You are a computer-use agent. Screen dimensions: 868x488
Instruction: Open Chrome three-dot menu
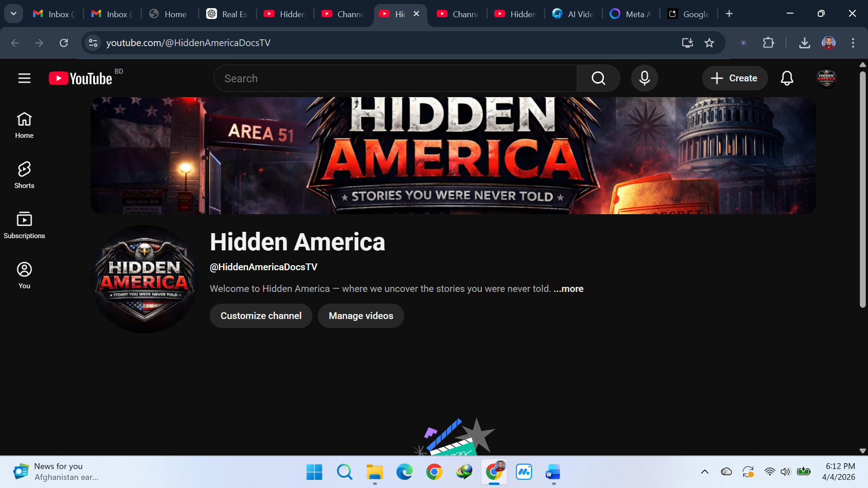pos(853,43)
